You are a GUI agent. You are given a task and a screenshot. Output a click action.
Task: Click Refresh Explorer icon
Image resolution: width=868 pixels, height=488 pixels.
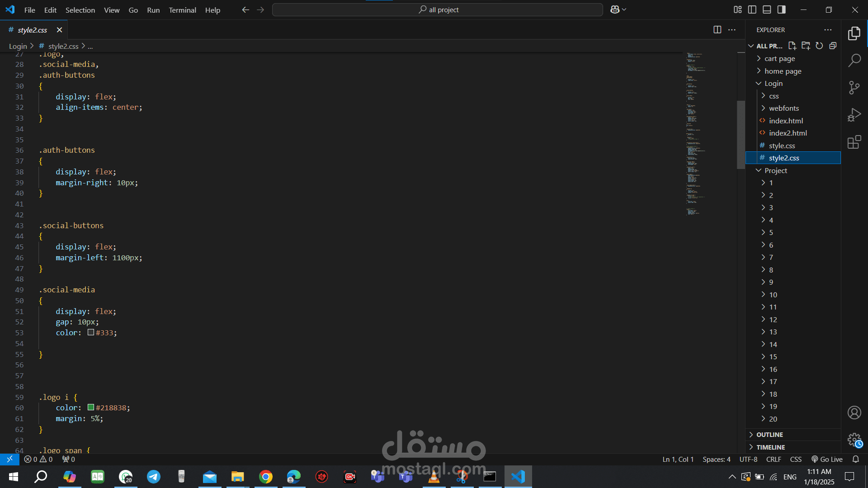(x=819, y=46)
